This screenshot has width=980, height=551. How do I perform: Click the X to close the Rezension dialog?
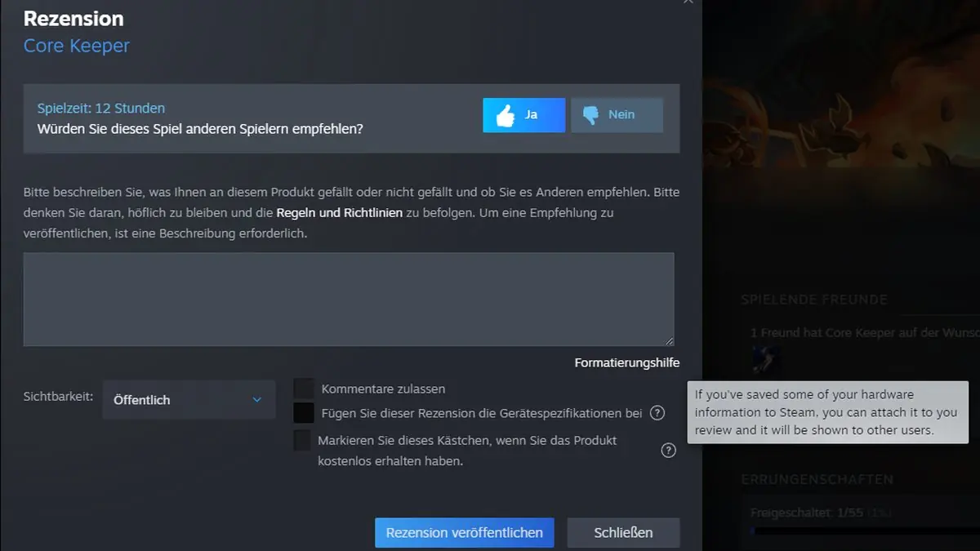coord(688,2)
